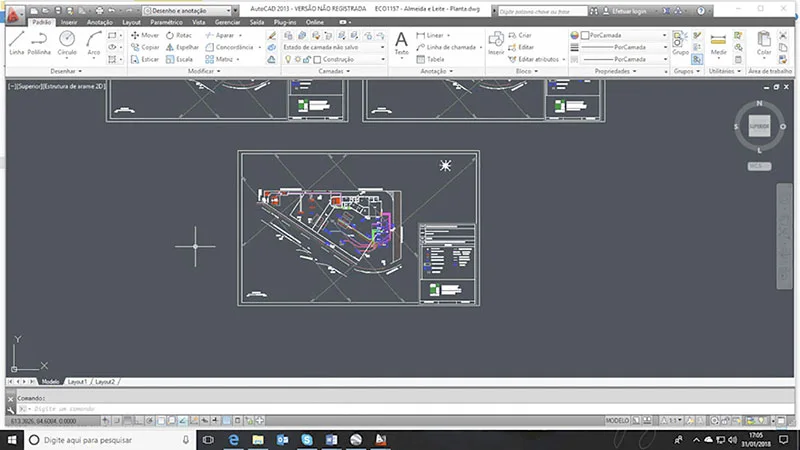Select the Linha drawing tool
The width and height of the screenshot is (800, 450).
16,42
